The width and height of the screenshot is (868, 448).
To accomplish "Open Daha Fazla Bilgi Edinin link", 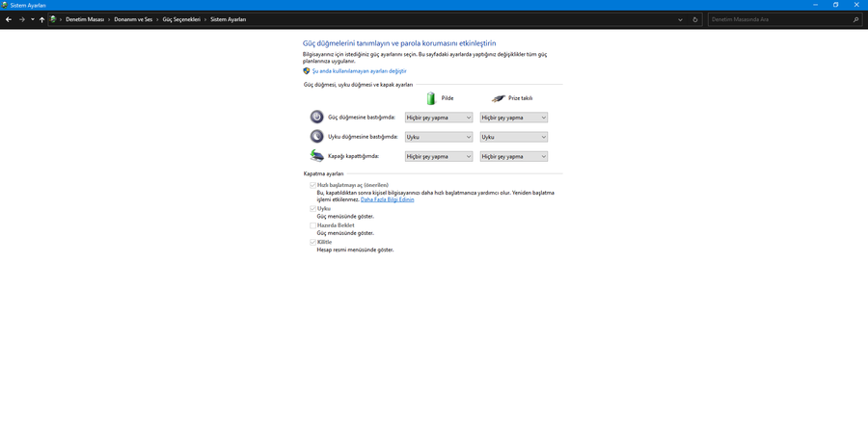I will [x=387, y=199].
